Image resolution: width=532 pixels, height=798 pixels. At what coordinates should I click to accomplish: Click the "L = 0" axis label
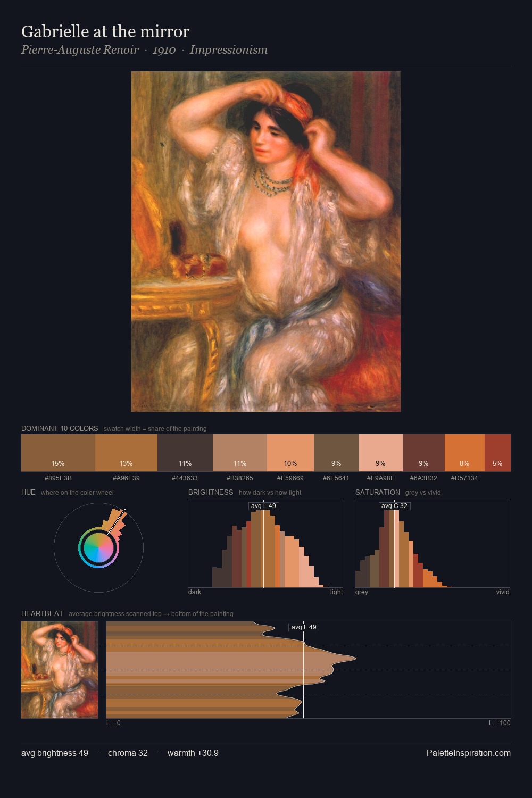[x=113, y=723]
